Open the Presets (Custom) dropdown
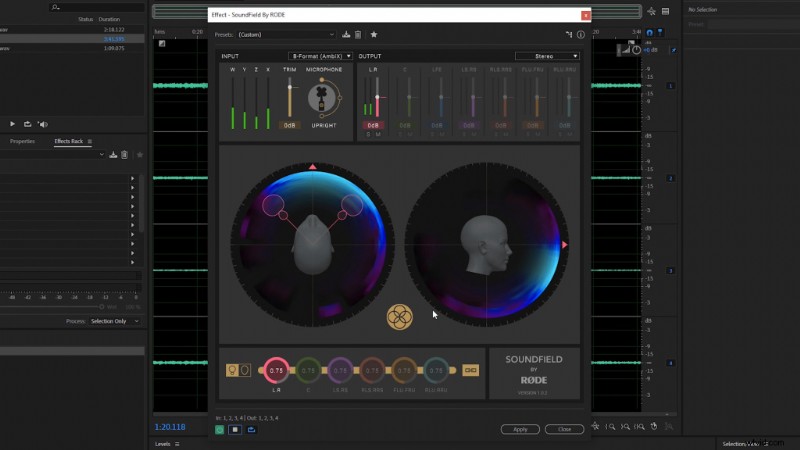This screenshot has width=800, height=450. pos(286,35)
